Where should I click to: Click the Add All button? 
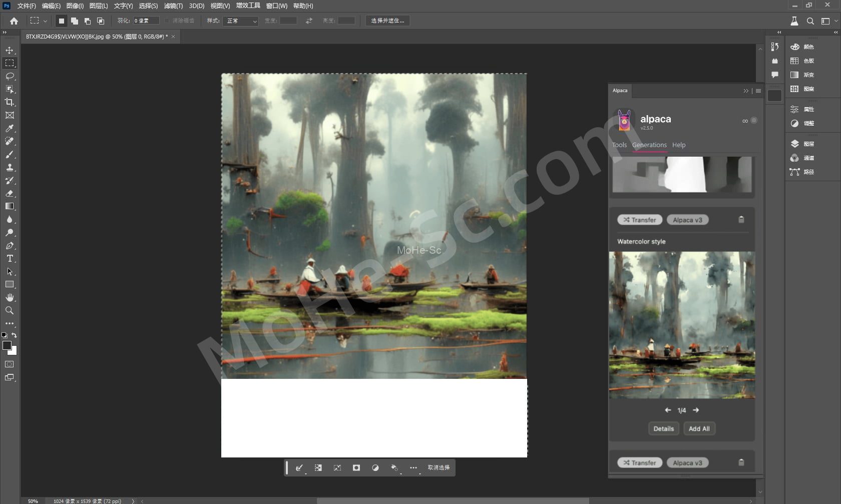(699, 429)
